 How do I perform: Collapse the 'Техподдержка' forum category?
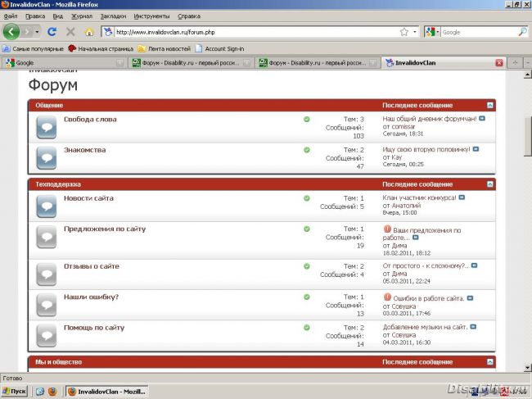point(489,184)
